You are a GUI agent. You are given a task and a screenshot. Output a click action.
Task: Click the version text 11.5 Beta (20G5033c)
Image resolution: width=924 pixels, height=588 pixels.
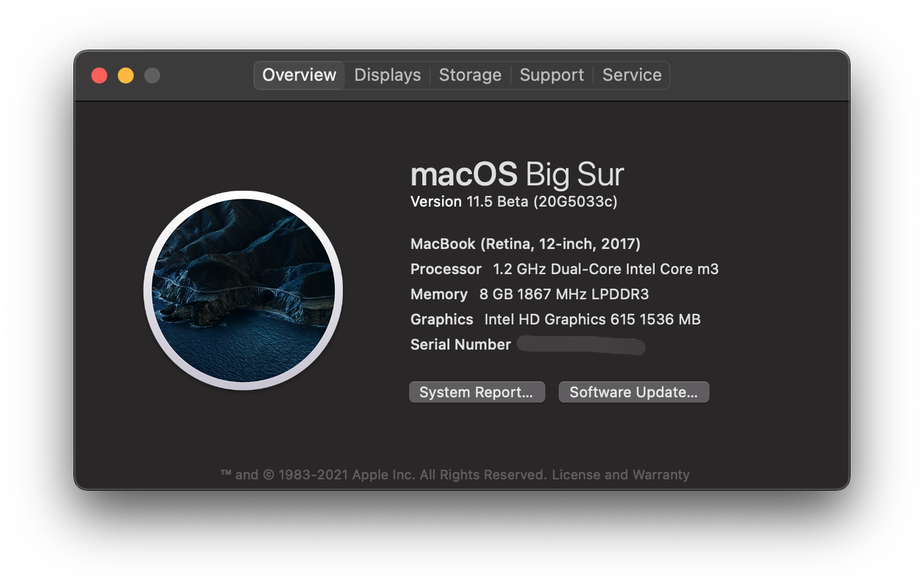[542, 201]
